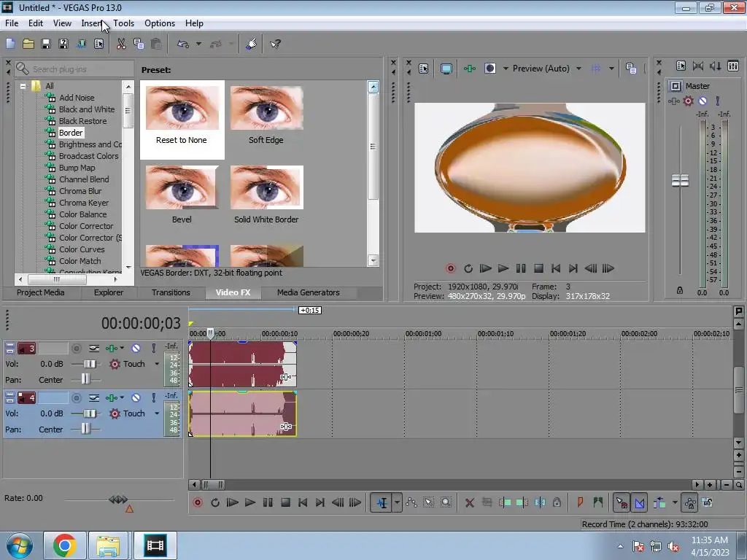Click Go to Start in the timeline transport

pyautogui.click(x=303, y=502)
